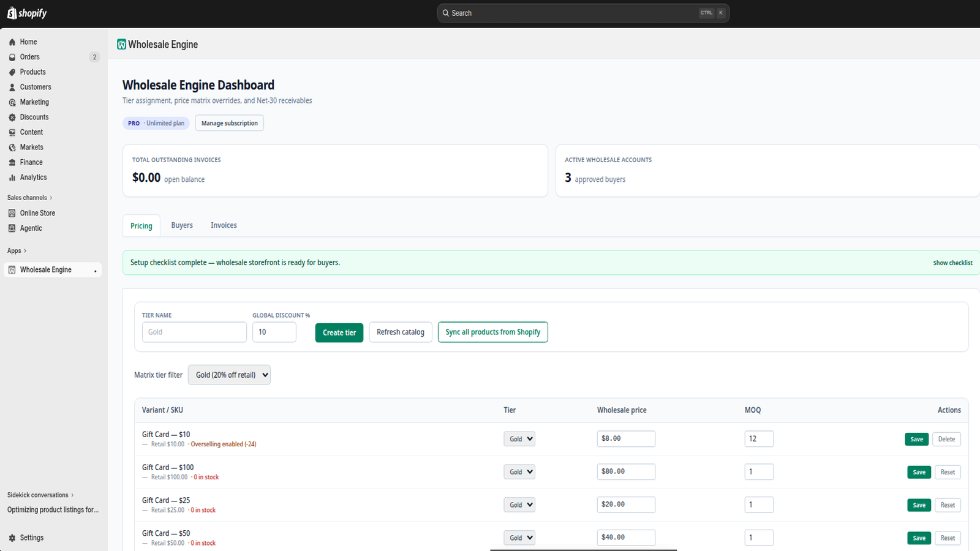
Task: Click the 'PRO · Unlimited plan' badge
Action: [156, 123]
